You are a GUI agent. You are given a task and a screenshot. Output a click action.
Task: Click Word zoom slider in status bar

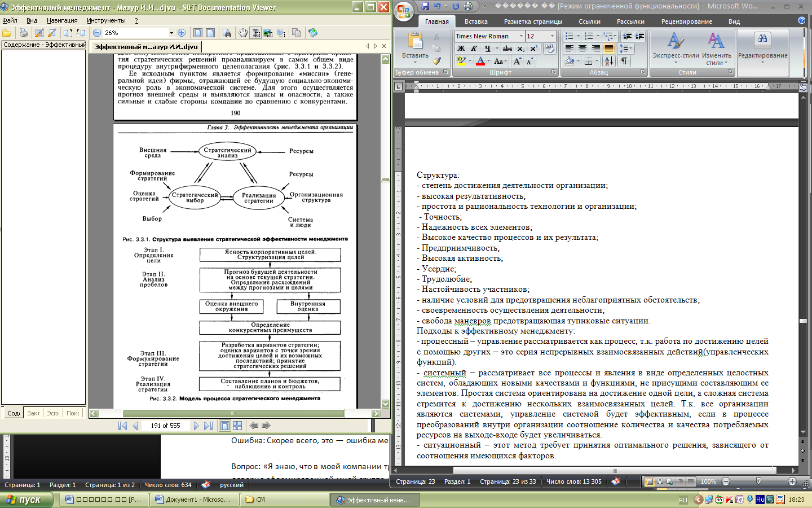click(x=758, y=481)
